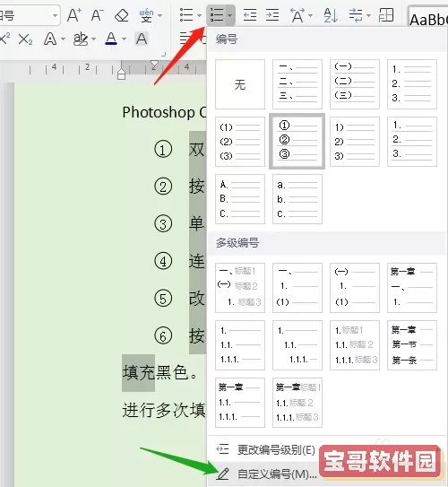Expand bullet list dropdown arrow
This screenshot has width=448, height=487.
[x=199, y=15]
